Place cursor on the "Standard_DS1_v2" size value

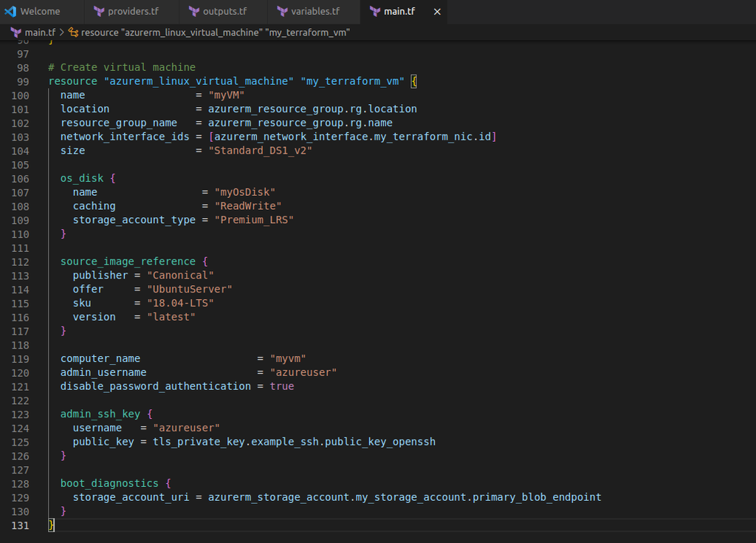(x=261, y=151)
